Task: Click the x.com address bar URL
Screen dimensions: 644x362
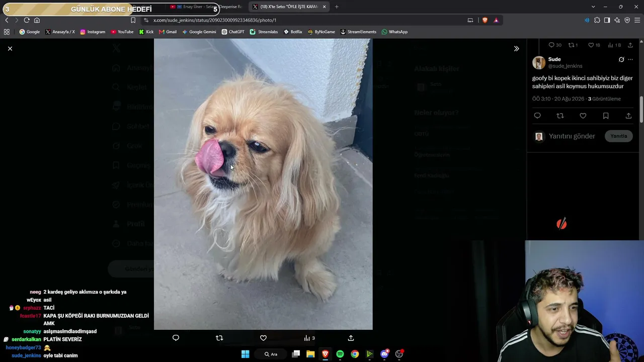Action: pos(215,20)
